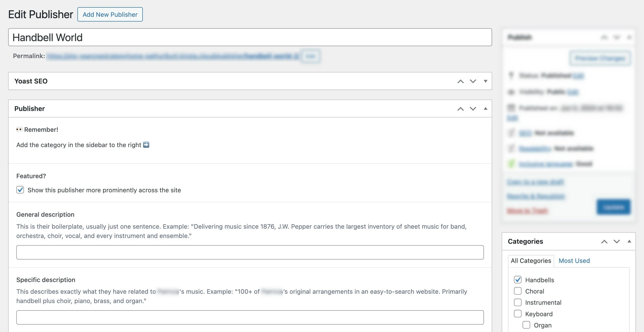The image size is (644, 332).
Task: Click the Categories panel expand arrow icon
Action: pyautogui.click(x=629, y=241)
